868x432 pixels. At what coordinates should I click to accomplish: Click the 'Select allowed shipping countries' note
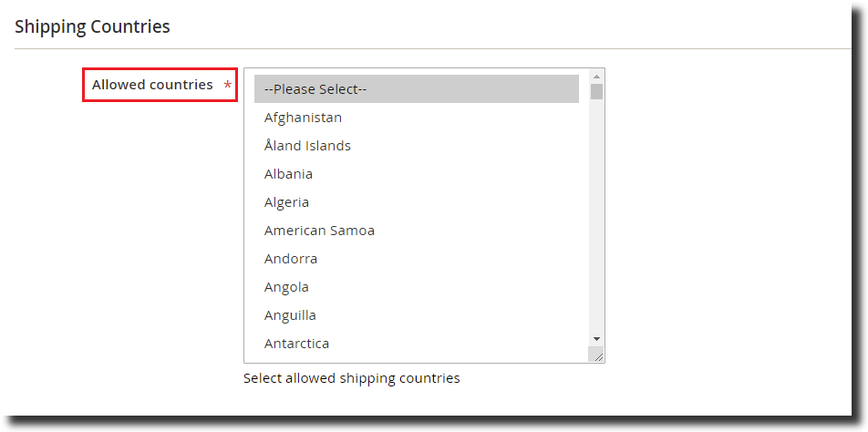(x=351, y=378)
